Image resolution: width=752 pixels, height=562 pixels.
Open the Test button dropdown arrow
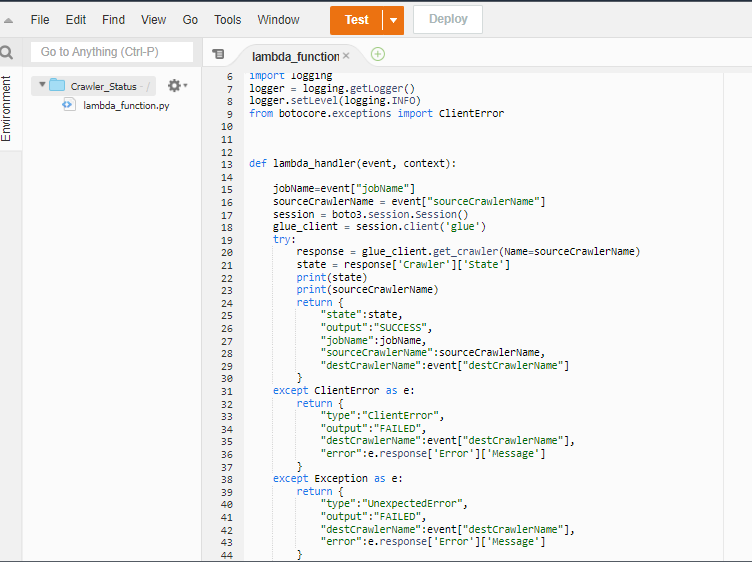(x=394, y=20)
